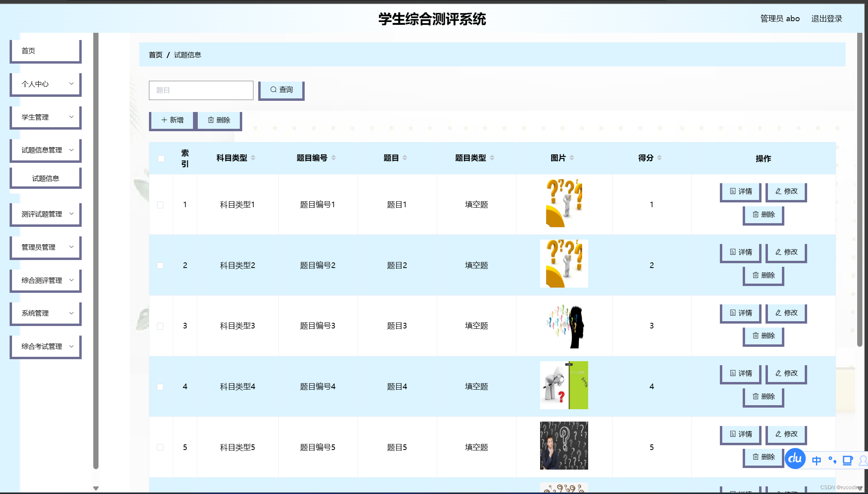This screenshot has width=868, height=494.
Task: Click the 新增 add button
Action: (x=172, y=120)
